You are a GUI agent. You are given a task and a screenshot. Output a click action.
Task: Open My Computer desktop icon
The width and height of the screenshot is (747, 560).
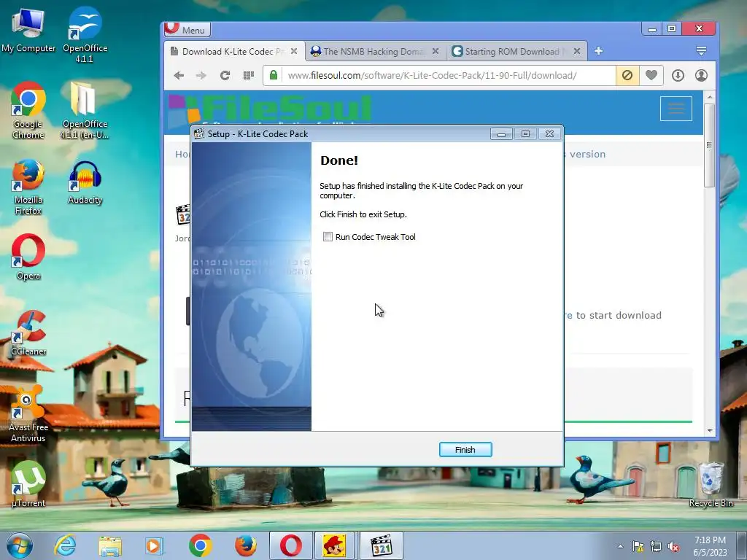(28, 31)
